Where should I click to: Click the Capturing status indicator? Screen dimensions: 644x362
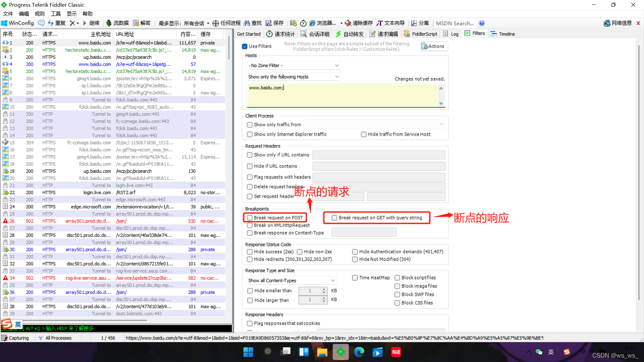[15, 338]
